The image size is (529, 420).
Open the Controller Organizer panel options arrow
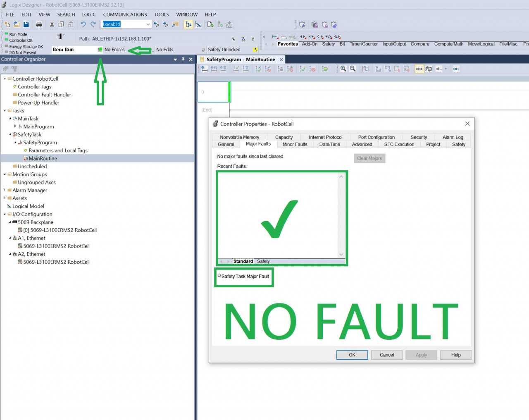click(175, 60)
